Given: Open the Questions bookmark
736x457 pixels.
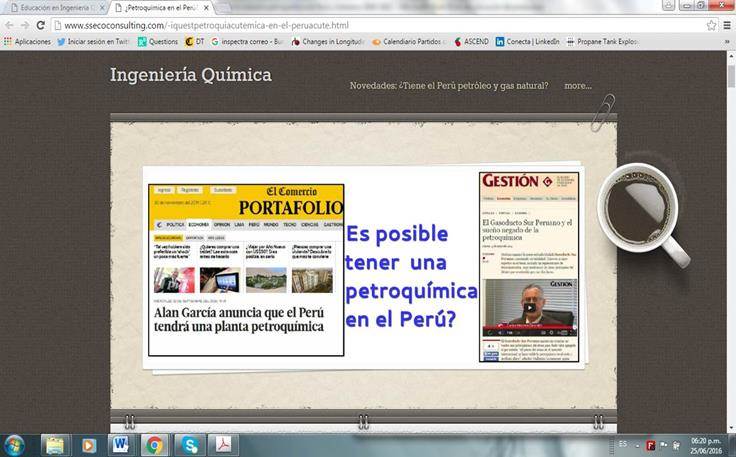Looking at the screenshot, I should click(x=158, y=42).
